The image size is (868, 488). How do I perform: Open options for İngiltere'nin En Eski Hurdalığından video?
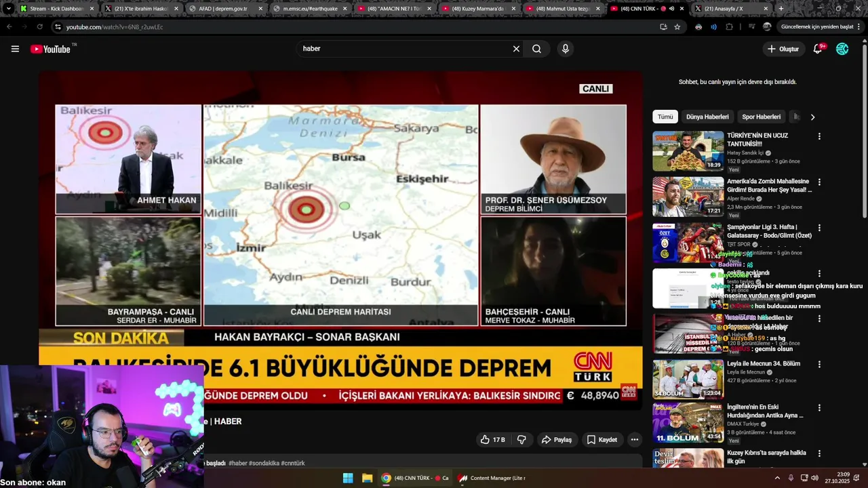pos(819,408)
